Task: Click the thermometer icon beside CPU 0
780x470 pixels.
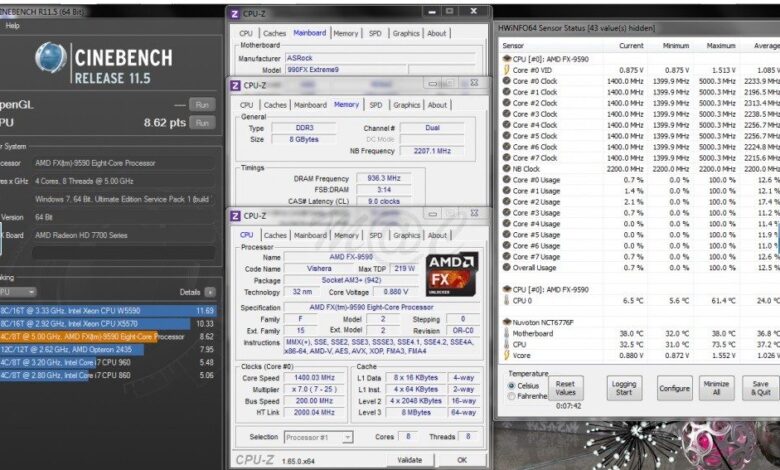Action: 507,300
